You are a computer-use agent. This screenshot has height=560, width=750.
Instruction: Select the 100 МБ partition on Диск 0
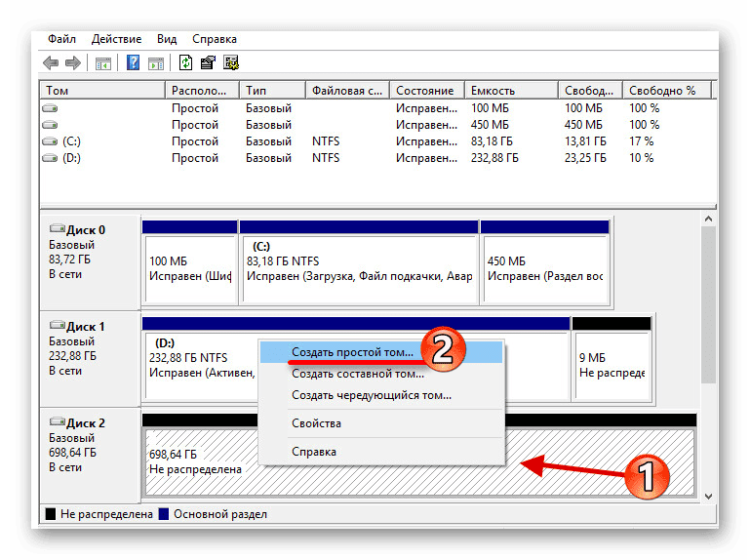pyautogui.click(x=190, y=262)
